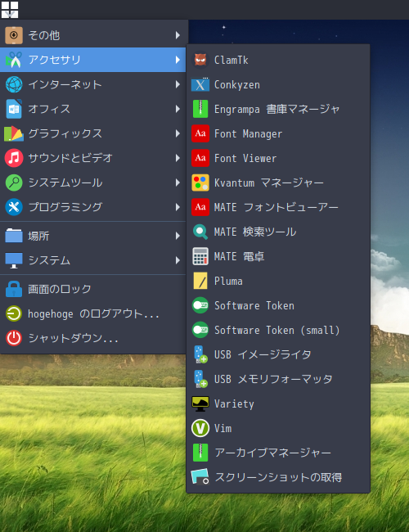Click hogehoge のログアウト... entry

point(93,313)
